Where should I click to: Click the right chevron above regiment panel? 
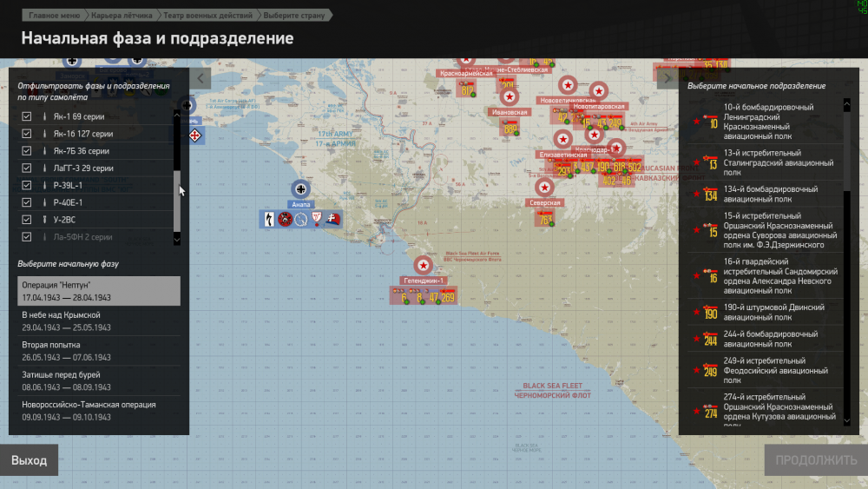pyautogui.click(x=667, y=78)
